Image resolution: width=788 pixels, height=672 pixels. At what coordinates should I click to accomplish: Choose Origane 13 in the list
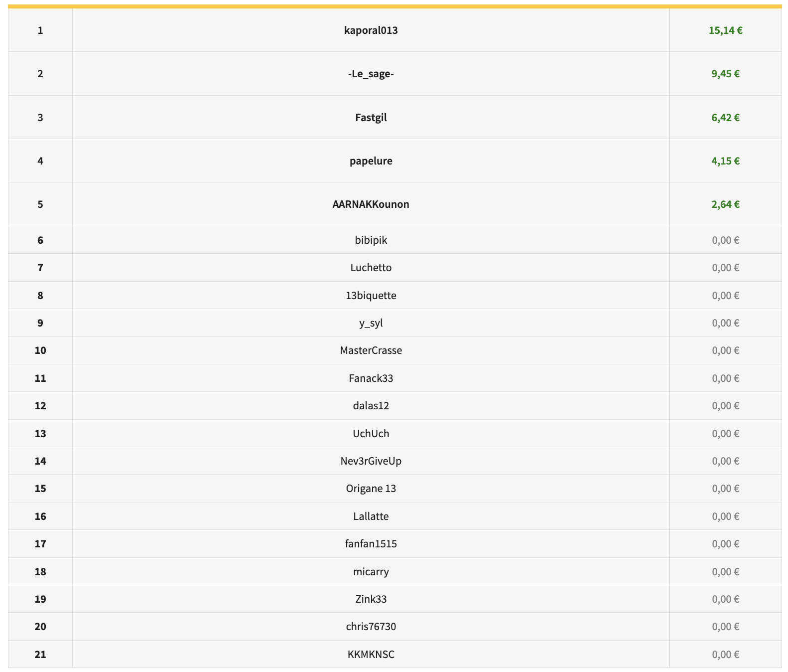(371, 489)
